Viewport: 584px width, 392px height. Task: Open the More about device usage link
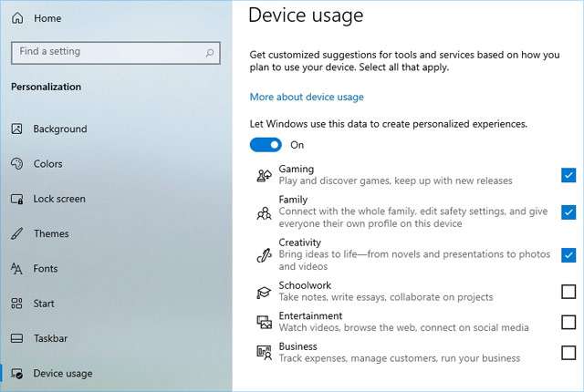point(307,98)
